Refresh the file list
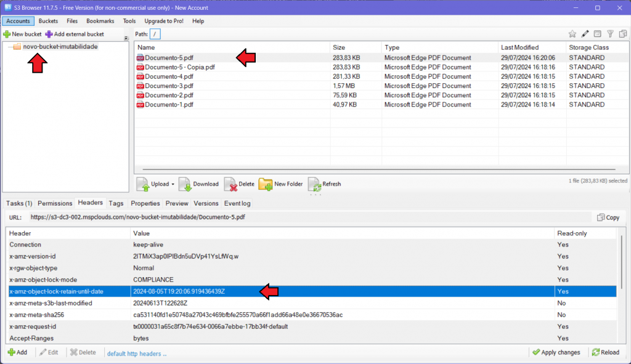This screenshot has height=364, width=631. (x=325, y=184)
